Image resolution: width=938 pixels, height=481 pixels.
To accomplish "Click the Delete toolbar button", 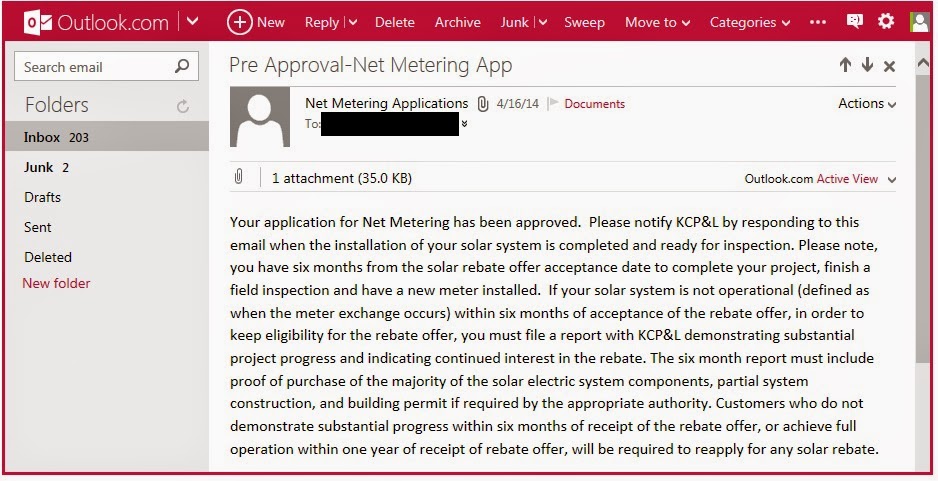I will point(395,23).
